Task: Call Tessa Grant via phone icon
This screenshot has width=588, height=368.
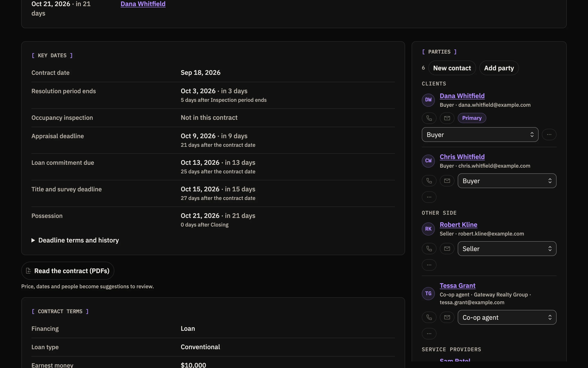Action: coord(429,317)
